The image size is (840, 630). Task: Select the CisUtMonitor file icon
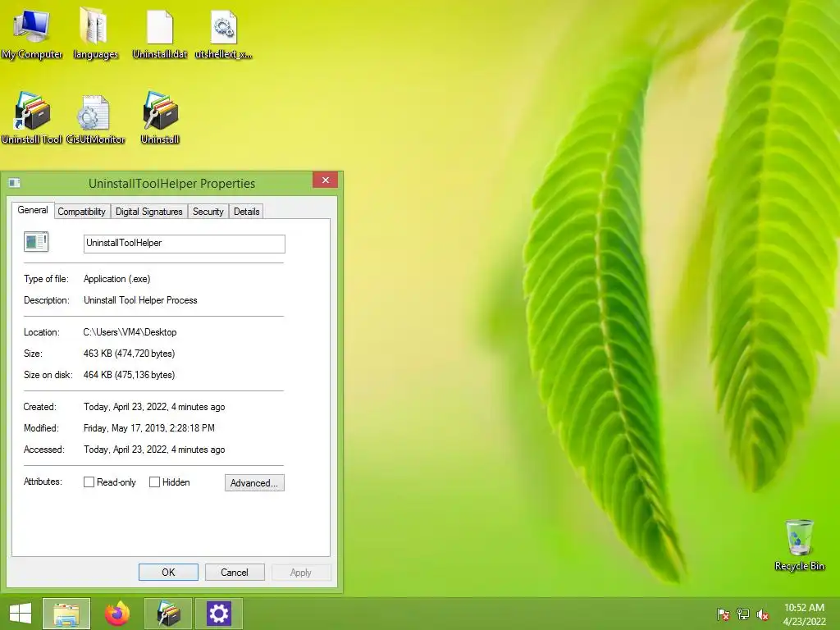95,118
